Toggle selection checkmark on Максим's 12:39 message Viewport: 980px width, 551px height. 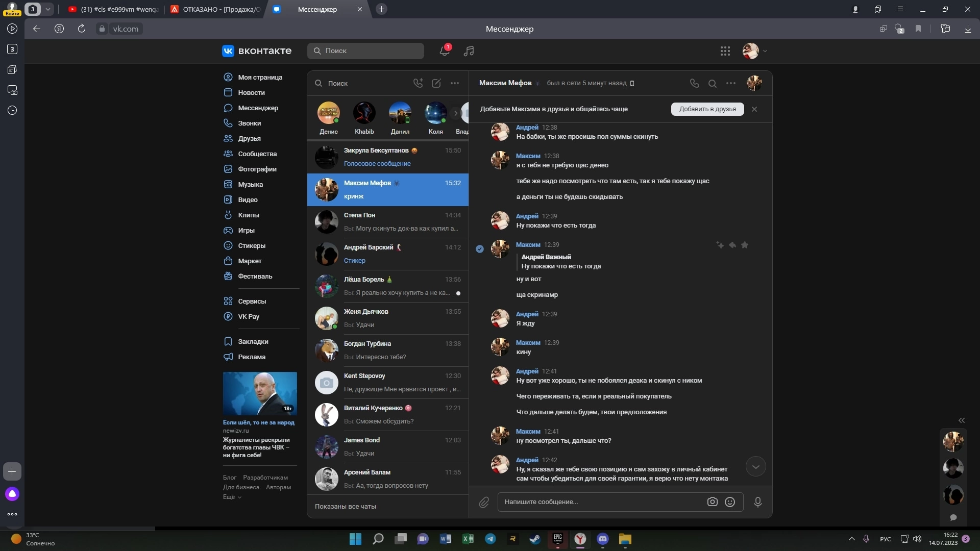[480, 249]
